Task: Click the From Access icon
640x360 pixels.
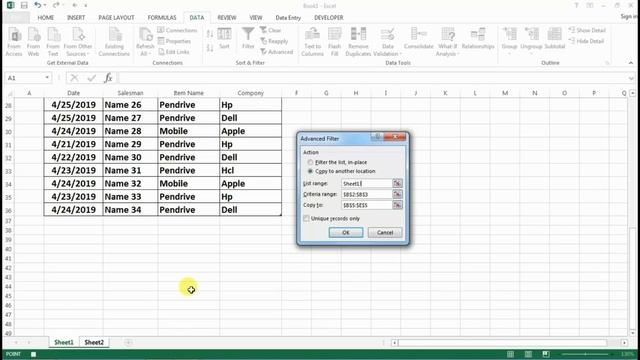Action: (14, 42)
